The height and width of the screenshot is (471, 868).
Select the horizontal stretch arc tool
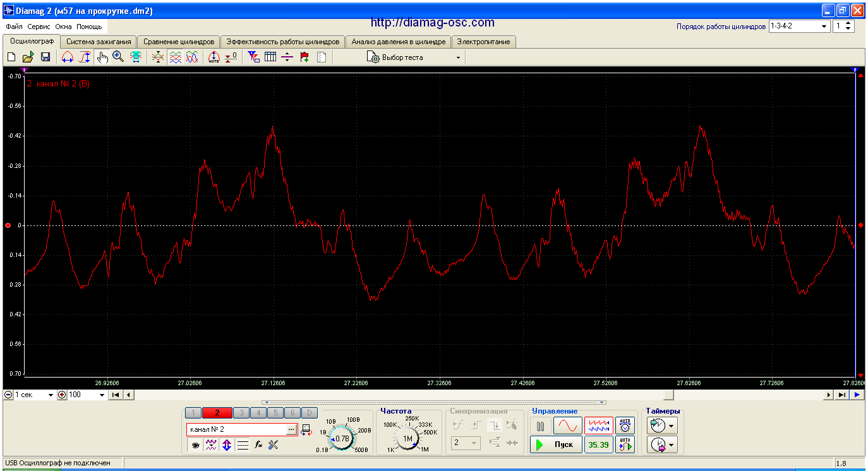point(67,57)
